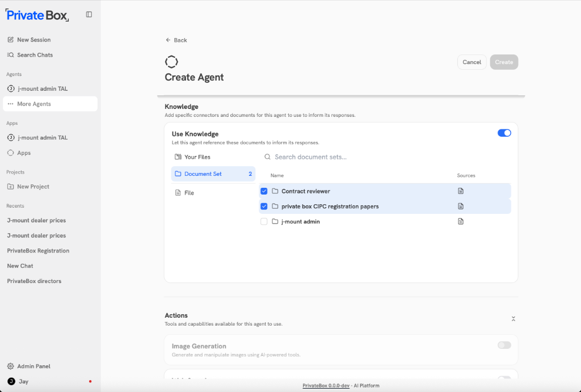Disable the Use Knowledge toggle
The width and height of the screenshot is (581, 392).
504,132
